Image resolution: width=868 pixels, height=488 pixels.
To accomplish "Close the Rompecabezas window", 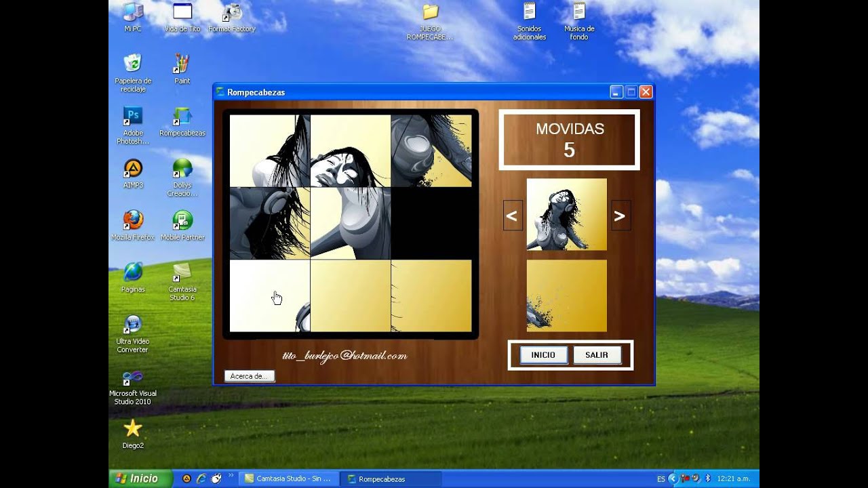I will (x=646, y=92).
